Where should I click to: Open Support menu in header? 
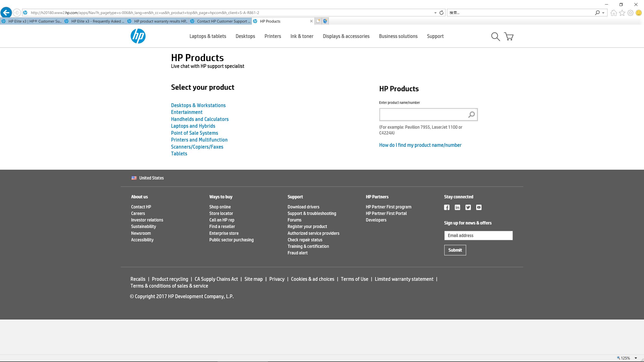[x=435, y=36]
